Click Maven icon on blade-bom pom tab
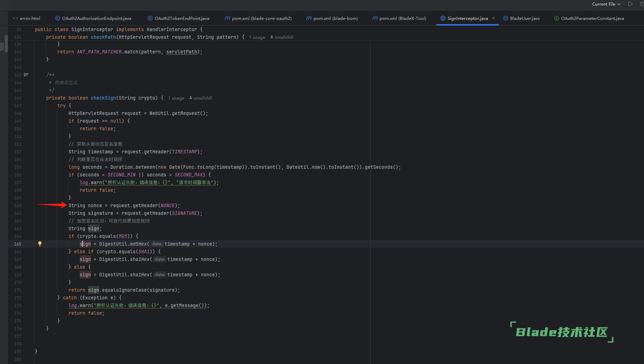Viewport: 644px width, 364px height. tap(309, 19)
